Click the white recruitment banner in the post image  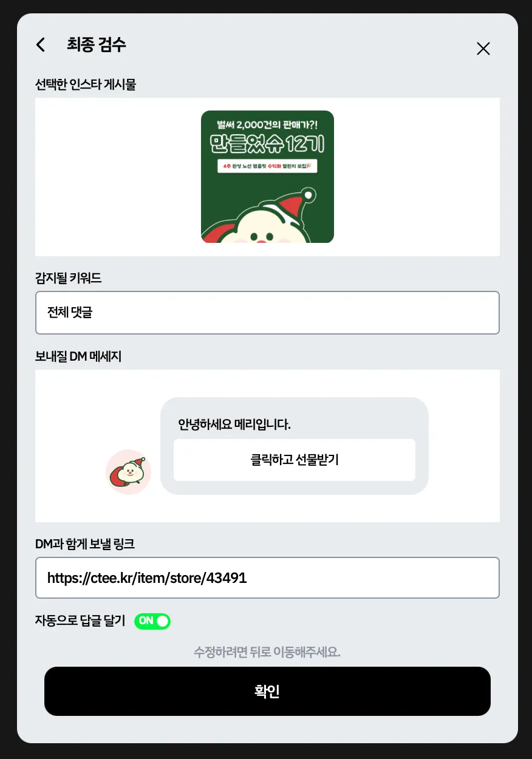pos(267,166)
